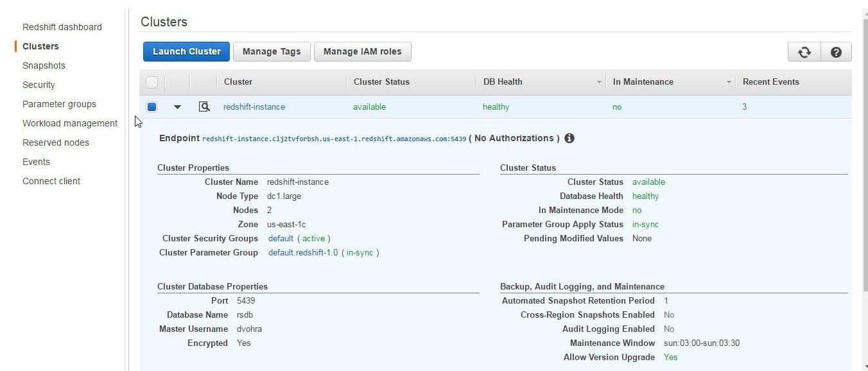Image resolution: width=868 pixels, height=371 pixels.
Task: Click the node type value dc1.large
Action: (x=284, y=196)
